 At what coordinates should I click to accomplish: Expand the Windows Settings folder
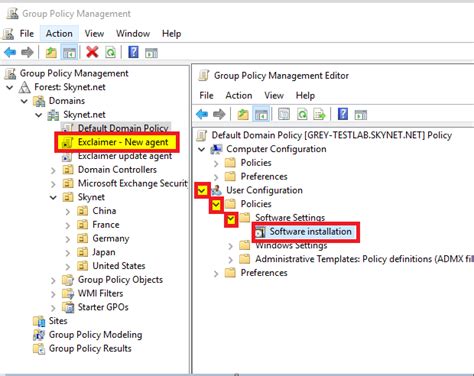[x=231, y=246]
